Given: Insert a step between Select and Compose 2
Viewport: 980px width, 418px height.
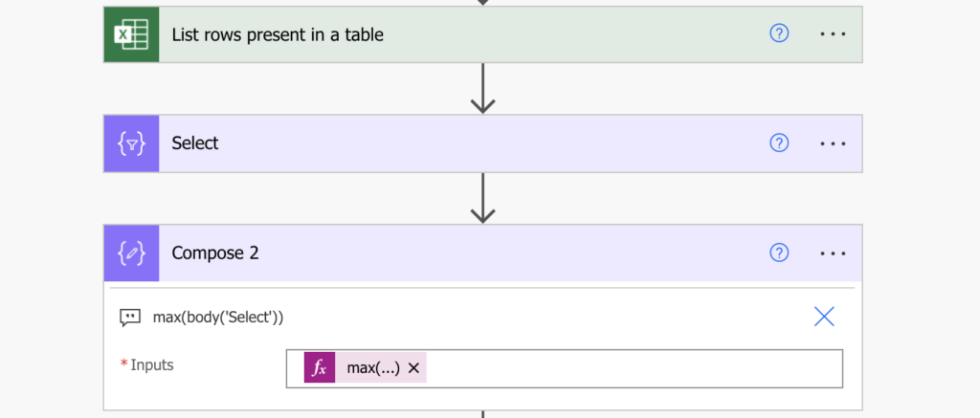Looking at the screenshot, I should tap(483, 198).
